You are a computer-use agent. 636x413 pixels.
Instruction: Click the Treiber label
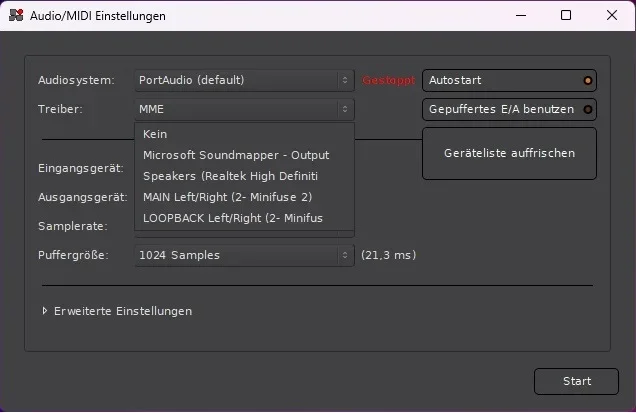(x=60, y=110)
